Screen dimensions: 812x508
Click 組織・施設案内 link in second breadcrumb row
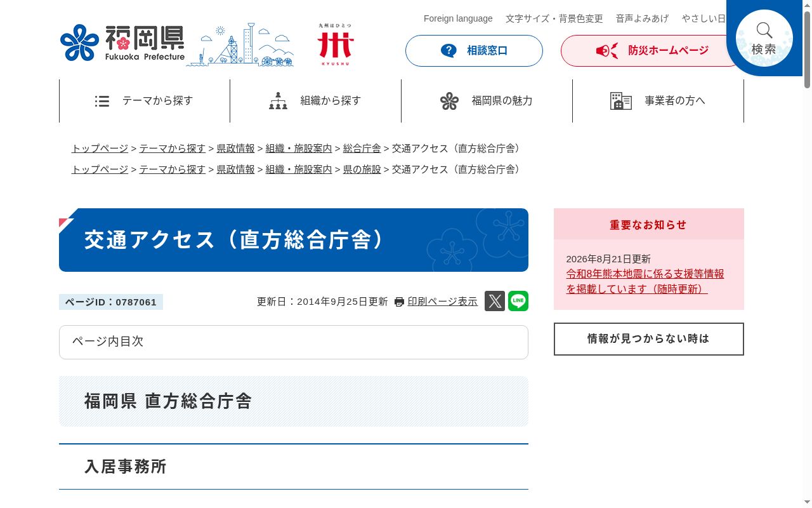[x=299, y=170]
